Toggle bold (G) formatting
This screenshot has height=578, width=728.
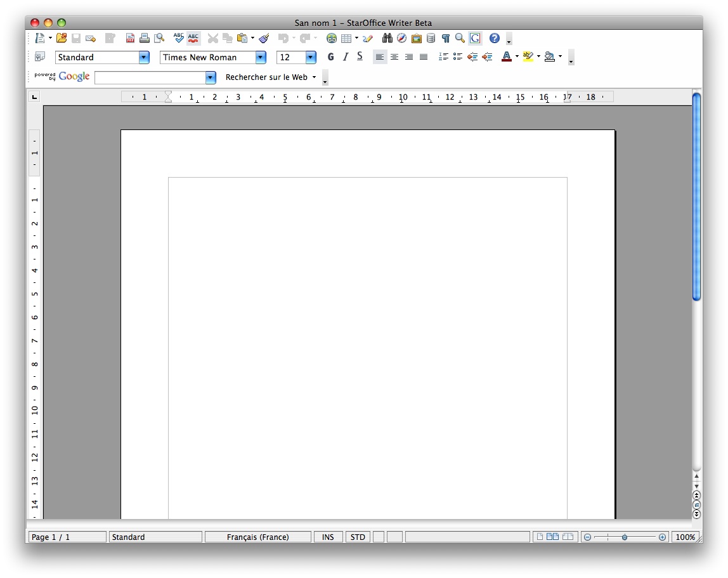330,57
